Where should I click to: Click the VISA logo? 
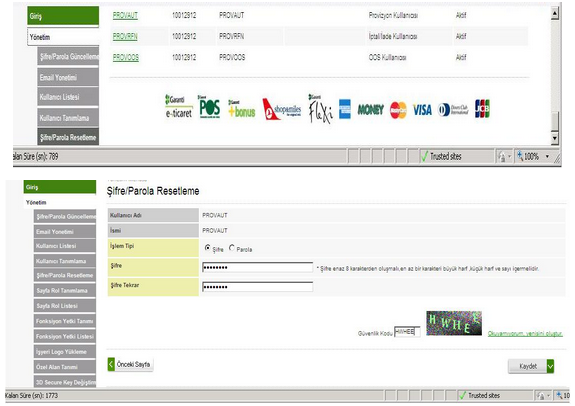[x=422, y=110]
